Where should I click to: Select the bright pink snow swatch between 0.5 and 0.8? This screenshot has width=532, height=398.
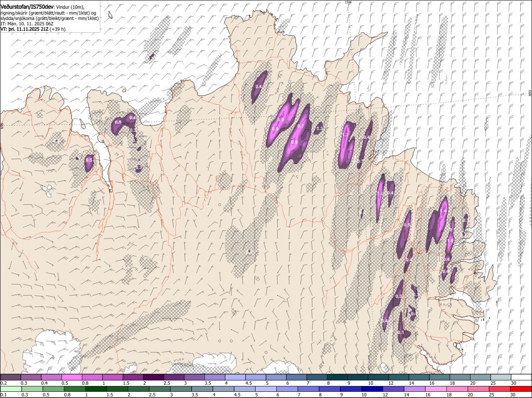[72, 377]
